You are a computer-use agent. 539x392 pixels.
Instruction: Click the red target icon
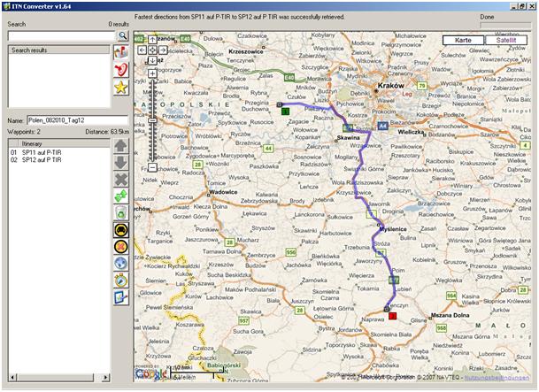[121, 70]
